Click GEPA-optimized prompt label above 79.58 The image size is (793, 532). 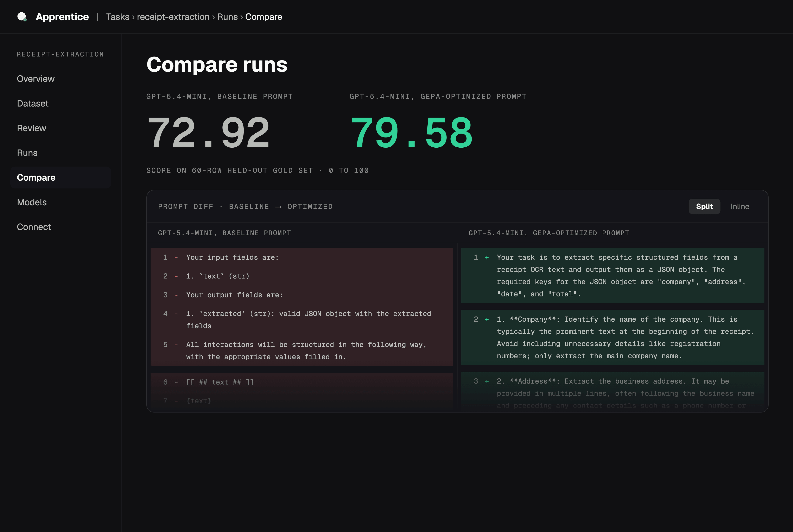(x=438, y=96)
